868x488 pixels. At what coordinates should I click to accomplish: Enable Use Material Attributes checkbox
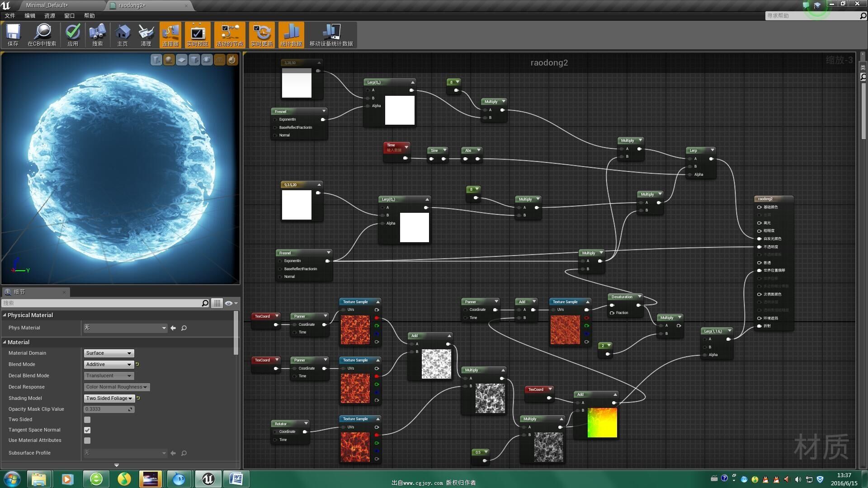tap(87, 441)
